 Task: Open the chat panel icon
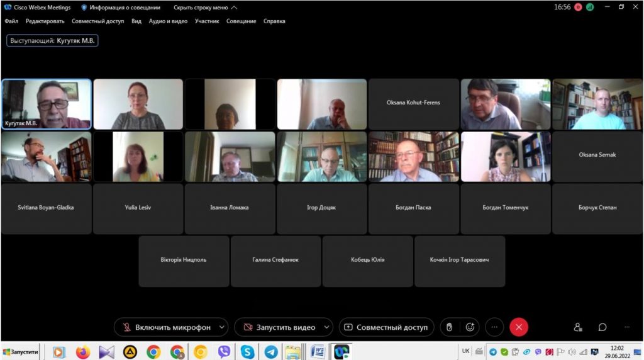click(x=602, y=327)
